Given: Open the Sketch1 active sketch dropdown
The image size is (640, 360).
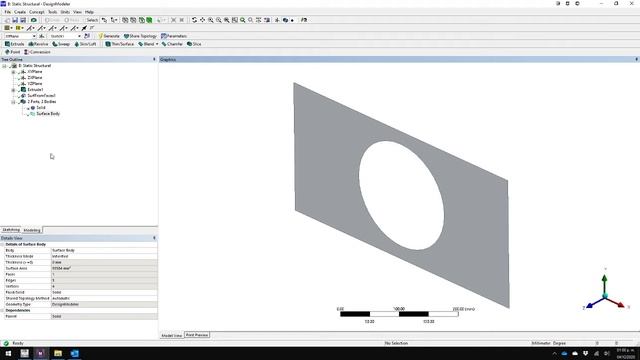Looking at the screenshot, I should [79, 36].
